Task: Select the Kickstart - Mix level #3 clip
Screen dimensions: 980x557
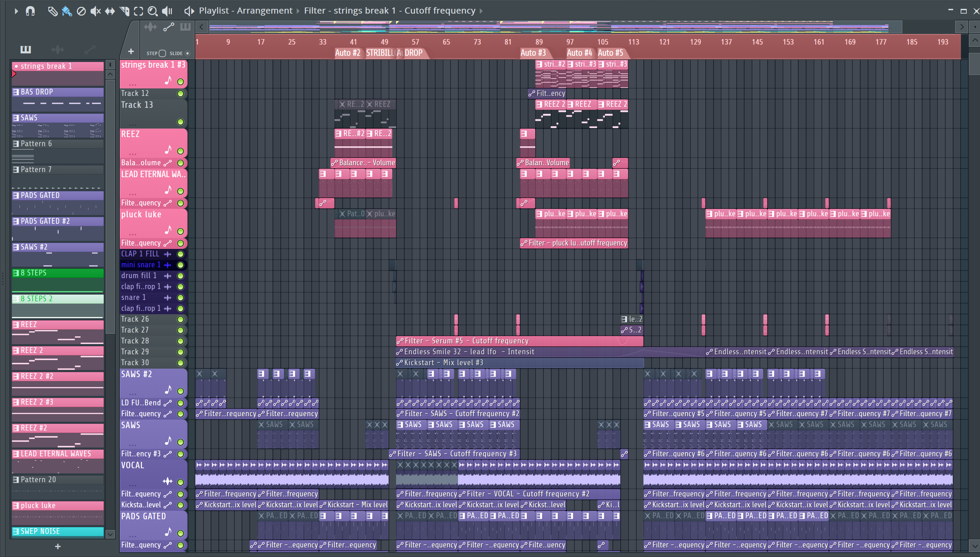Action: click(x=520, y=363)
